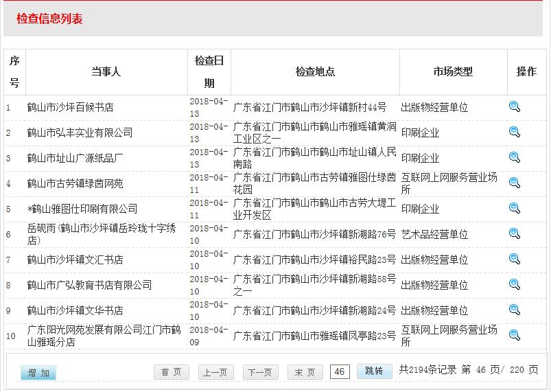Click the page number input field
This screenshot has height=392, width=551.
[340, 371]
